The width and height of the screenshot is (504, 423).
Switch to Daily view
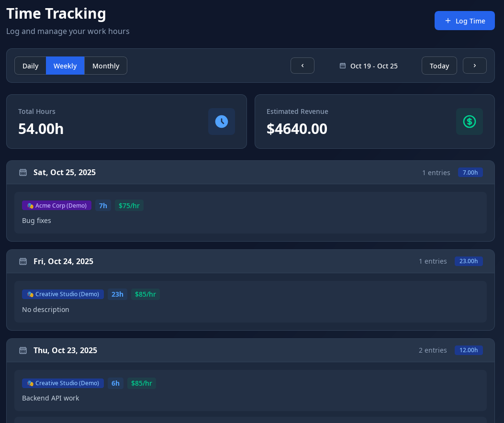[30, 66]
